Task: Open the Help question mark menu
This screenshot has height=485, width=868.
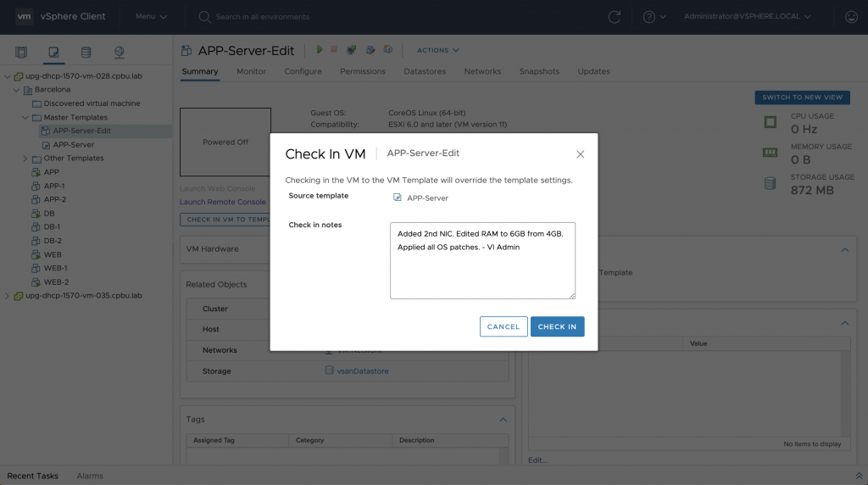Action: tap(654, 17)
